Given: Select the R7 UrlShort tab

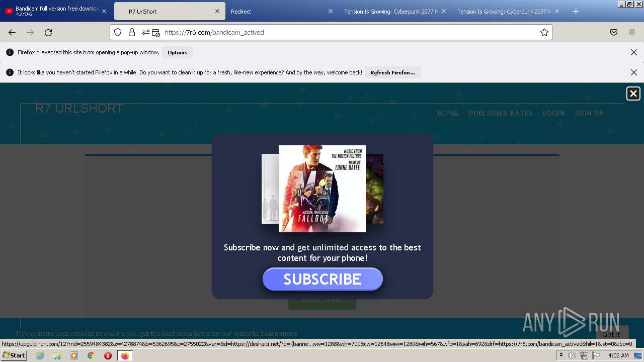Looking at the screenshot, I should [x=170, y=11].
